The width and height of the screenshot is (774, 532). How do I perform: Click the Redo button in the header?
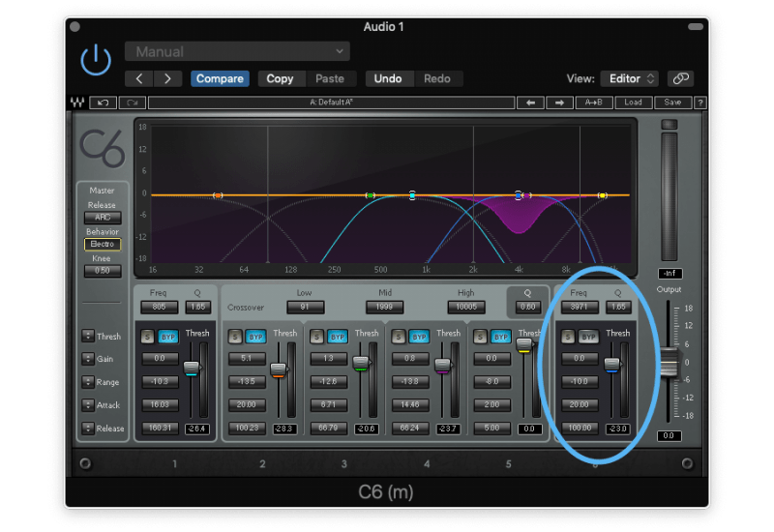[437, 79]
